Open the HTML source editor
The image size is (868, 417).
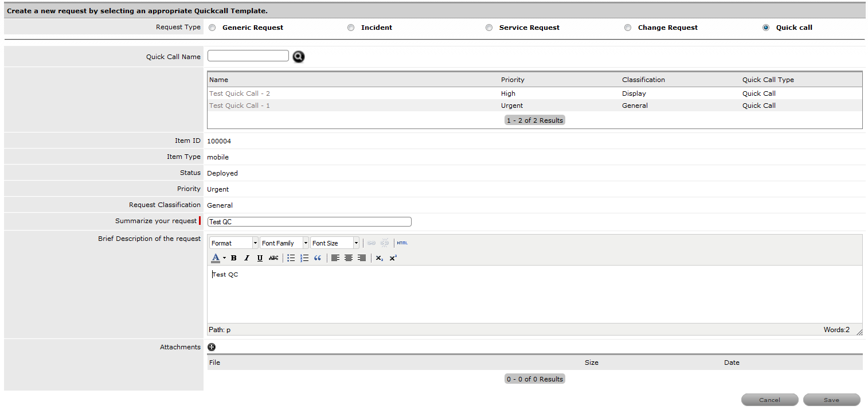point(402,243)
